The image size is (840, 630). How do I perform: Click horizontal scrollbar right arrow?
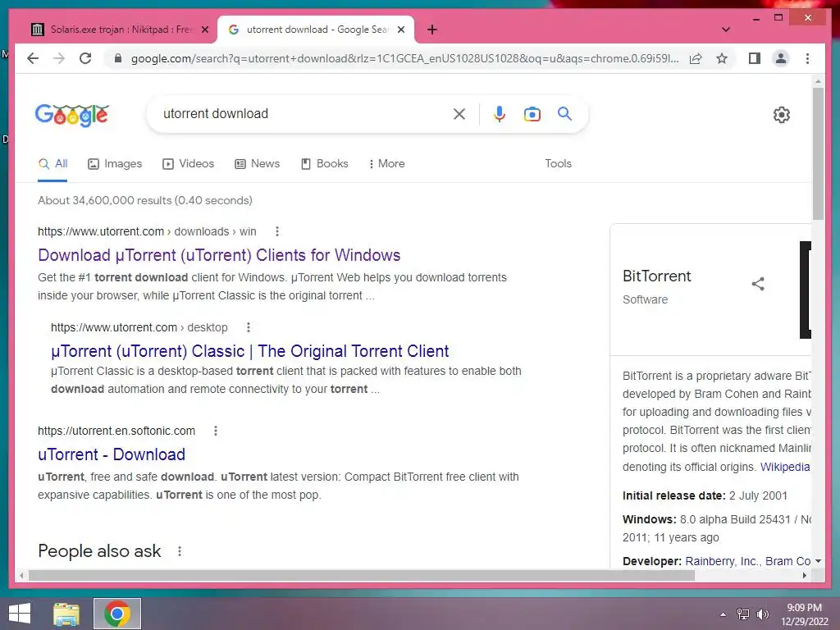(805, 576)
